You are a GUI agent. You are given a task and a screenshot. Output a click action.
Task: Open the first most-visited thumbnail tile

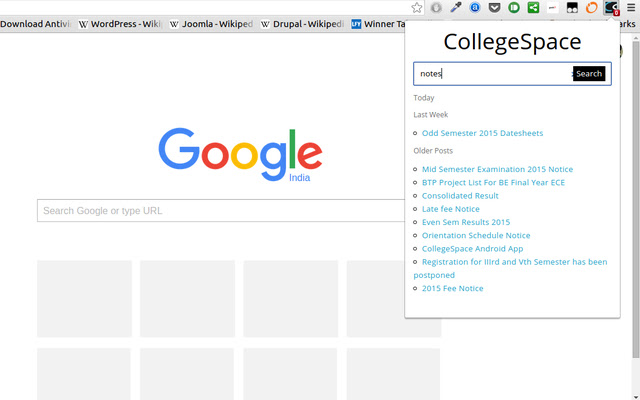pos(84,299)
